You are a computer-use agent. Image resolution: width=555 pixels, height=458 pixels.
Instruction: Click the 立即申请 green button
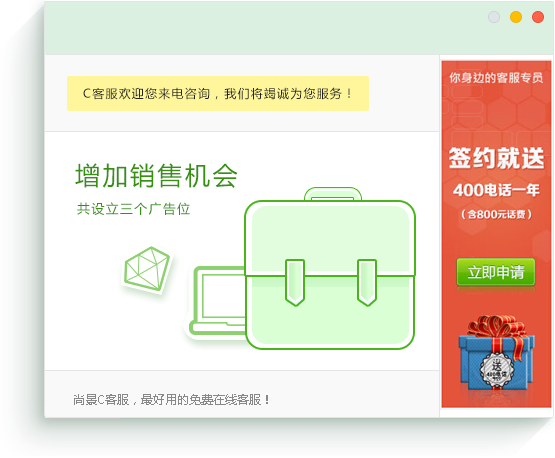[x=496, y=272]
